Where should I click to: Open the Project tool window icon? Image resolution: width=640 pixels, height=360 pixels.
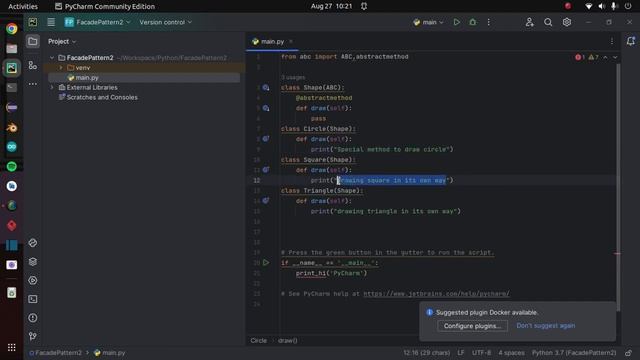33,41
